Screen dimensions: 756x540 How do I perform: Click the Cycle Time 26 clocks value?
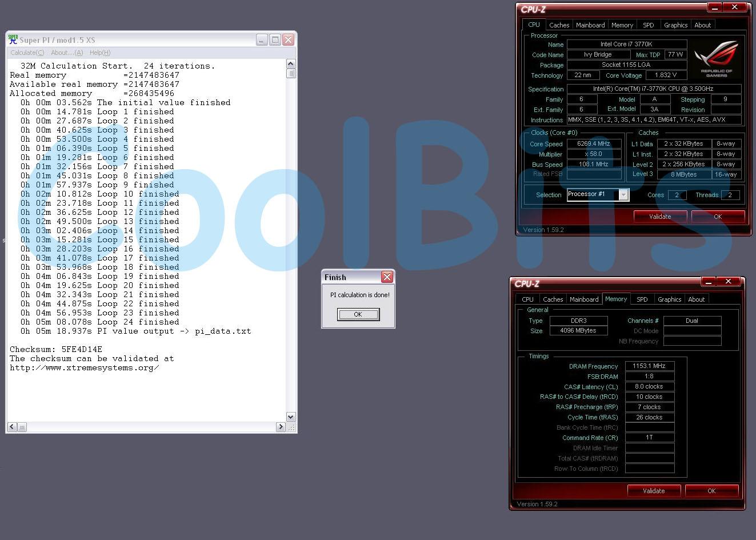pyautogui.click(x=650, y=418)
